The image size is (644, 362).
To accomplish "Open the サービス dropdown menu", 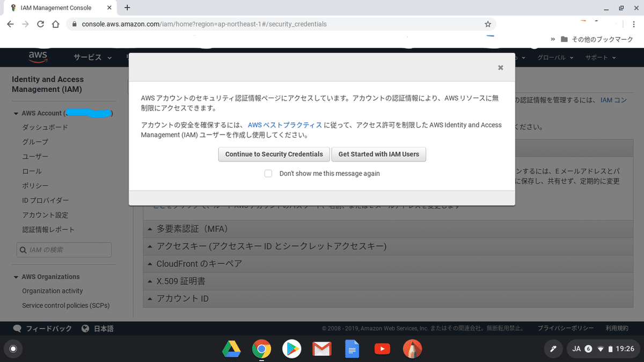I will (93, 57).
